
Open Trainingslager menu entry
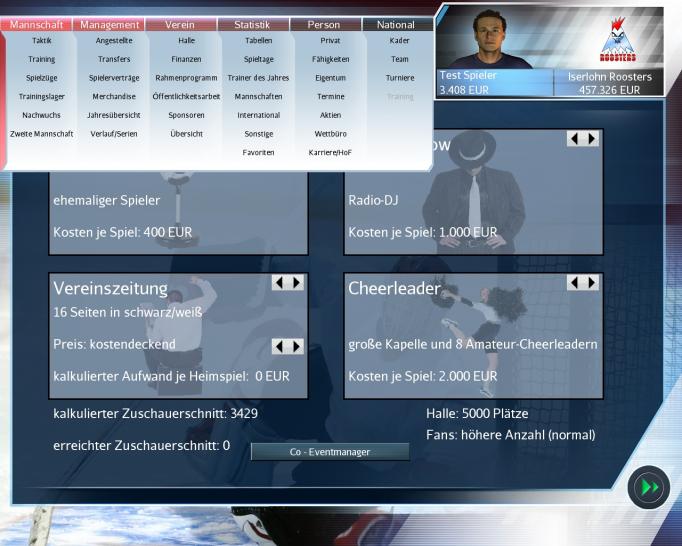[x=42, y=97]
